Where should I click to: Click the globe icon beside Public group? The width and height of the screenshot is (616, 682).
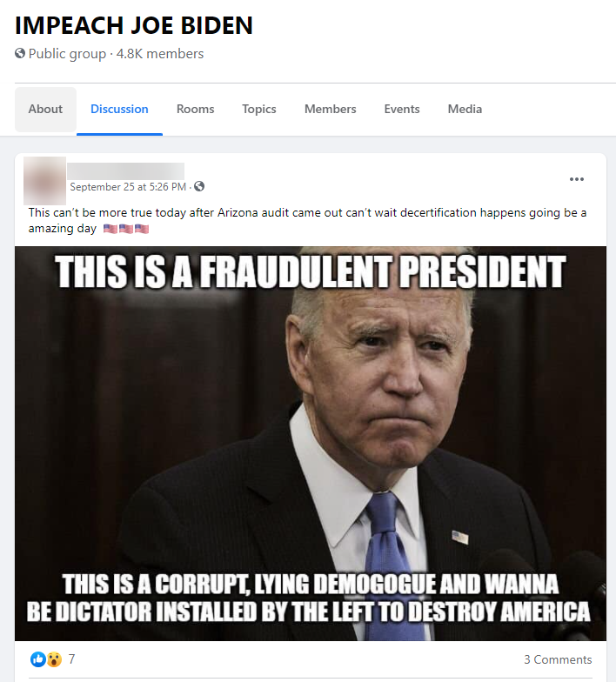point(19,54)
